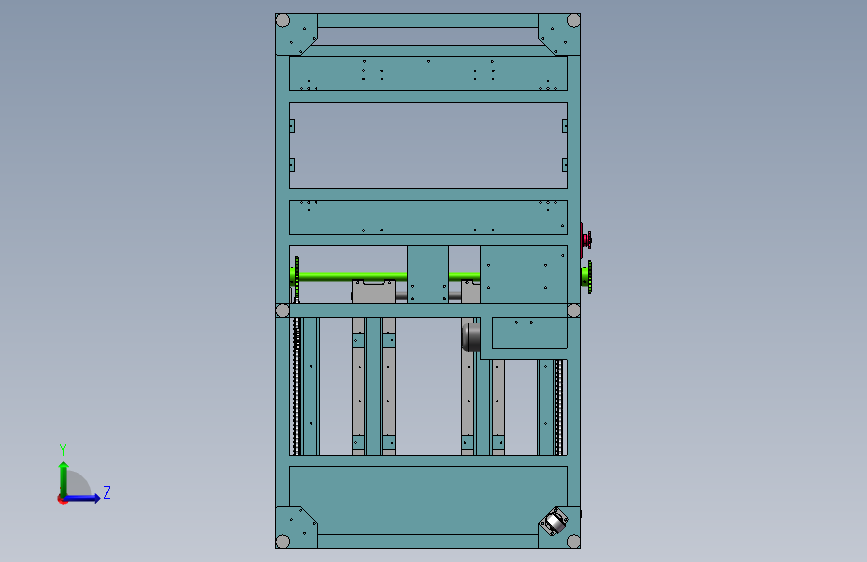Select the gray round foot at top-left corner
867x562 pixels.
[283, 20]
